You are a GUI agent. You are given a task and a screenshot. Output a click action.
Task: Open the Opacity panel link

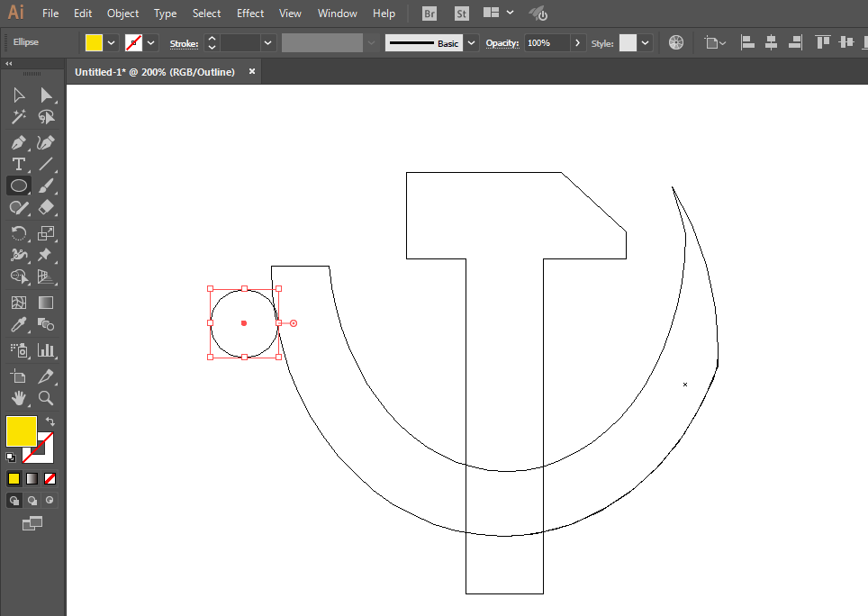(502, 43)
